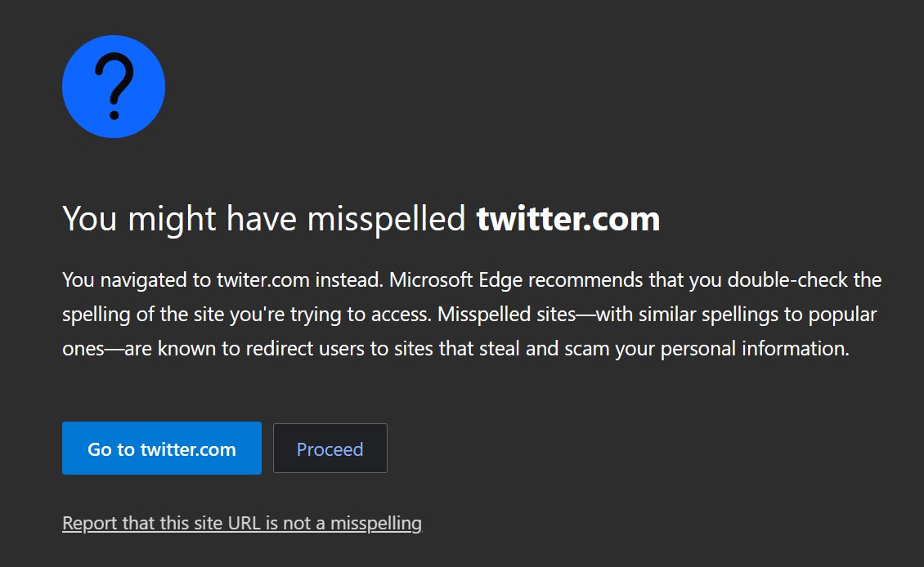Click the bold twitter.com in the heading

point(568,218)
